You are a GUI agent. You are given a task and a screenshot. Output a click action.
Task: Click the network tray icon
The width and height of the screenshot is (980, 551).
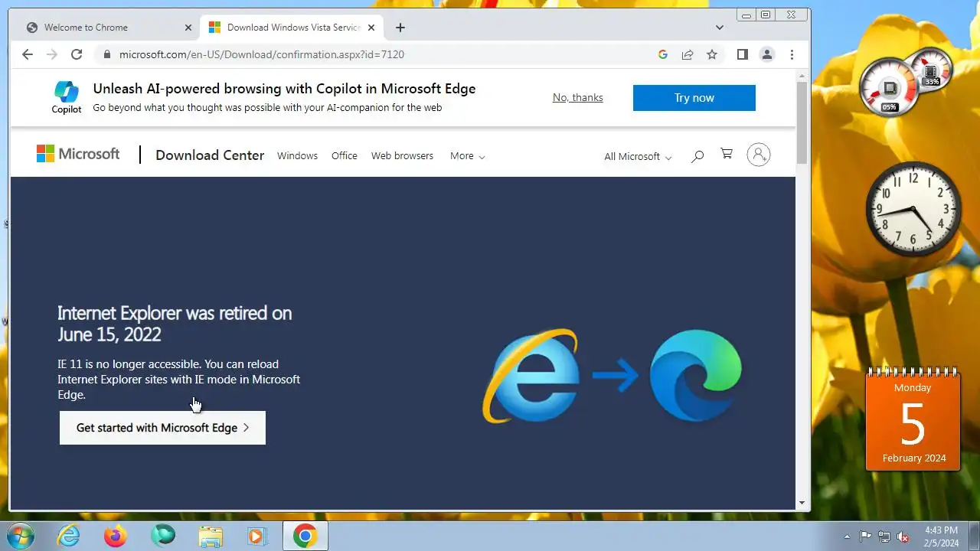click(x=884, y=536)
